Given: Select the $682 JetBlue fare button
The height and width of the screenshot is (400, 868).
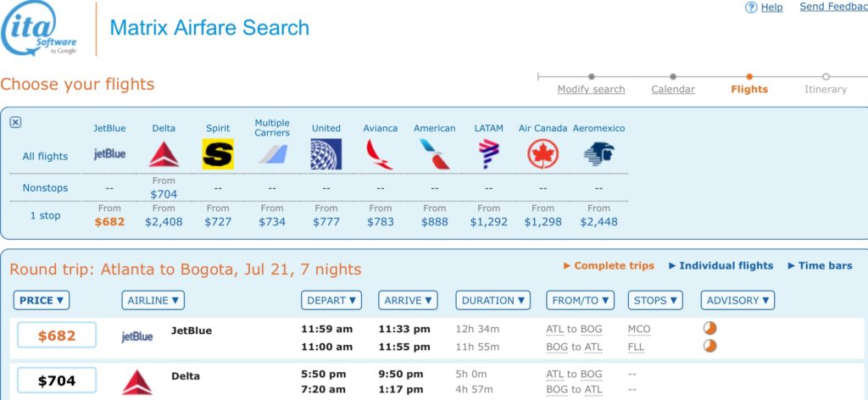Looking at the screenshot, I should click(x=56, y=336).
